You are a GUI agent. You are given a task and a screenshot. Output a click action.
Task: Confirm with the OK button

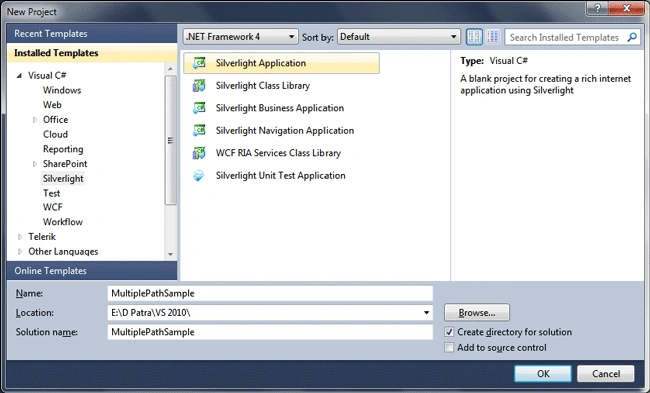point(543,374)
